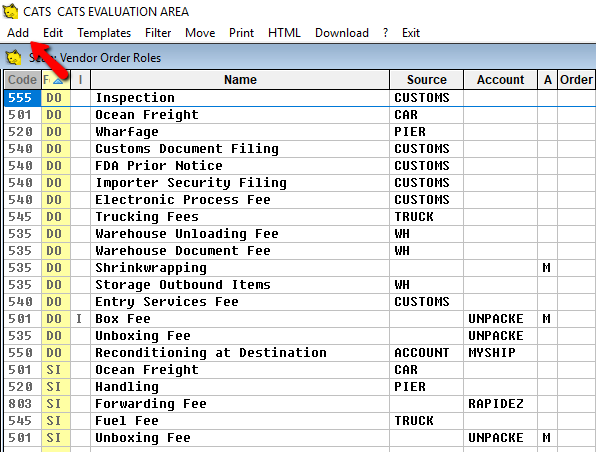This screenshot has height=452, width=596.
Task: Select code cell 555
Action: (22, 98)
